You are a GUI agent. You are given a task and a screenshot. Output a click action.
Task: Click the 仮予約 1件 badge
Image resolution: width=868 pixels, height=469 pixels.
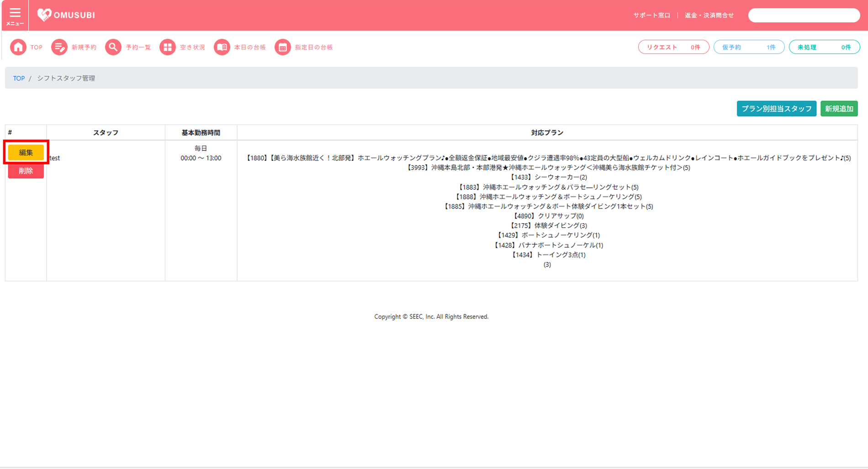pos(749,47)
